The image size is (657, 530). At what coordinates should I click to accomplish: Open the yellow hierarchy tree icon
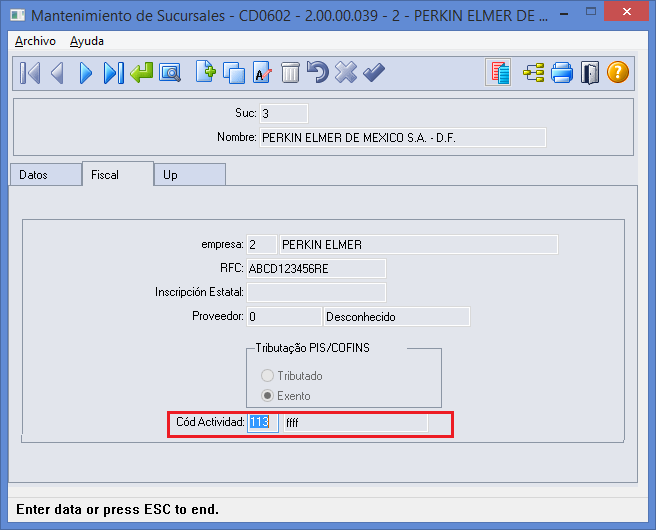click(x=534, y=72)
